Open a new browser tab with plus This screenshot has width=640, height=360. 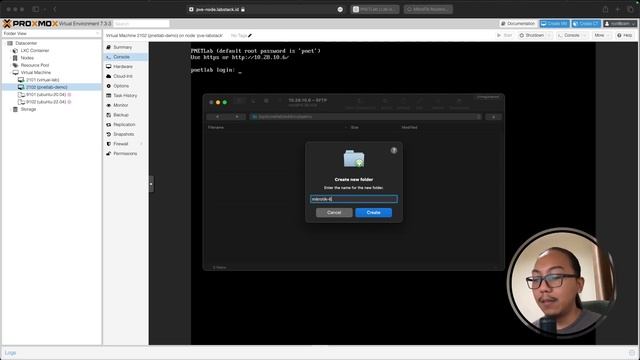pyautogui.click(x=618, y=9)
